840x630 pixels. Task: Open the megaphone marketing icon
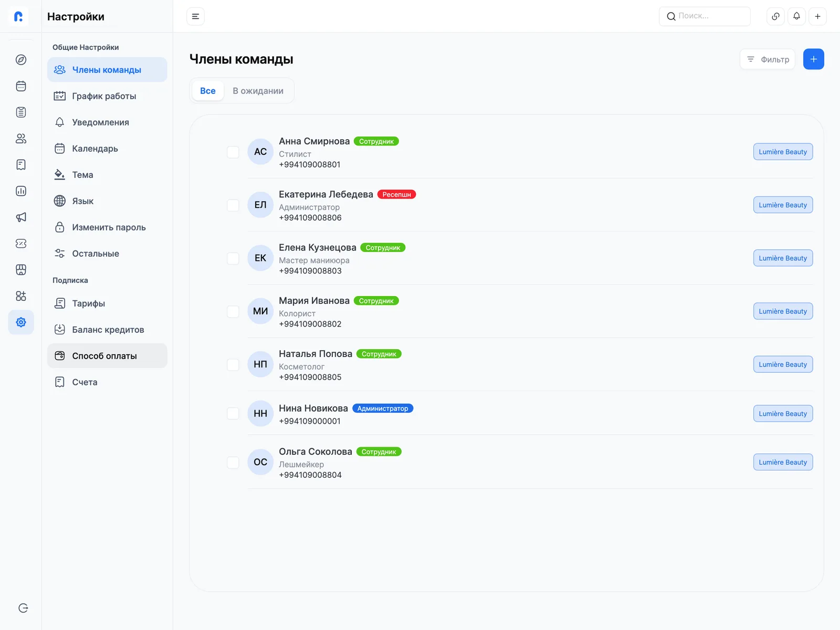click(21, 217)
